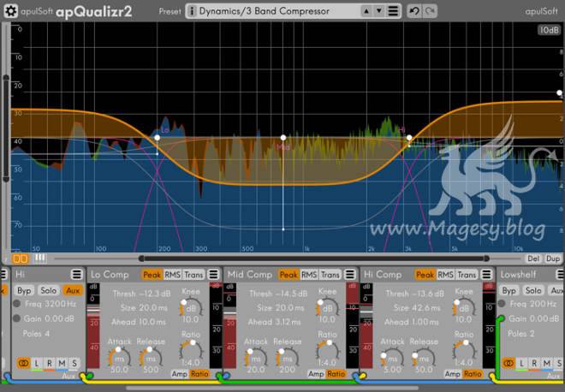Toggle Byp in the Hi band panel
The image size is (565, 392).
click(25, 290)
